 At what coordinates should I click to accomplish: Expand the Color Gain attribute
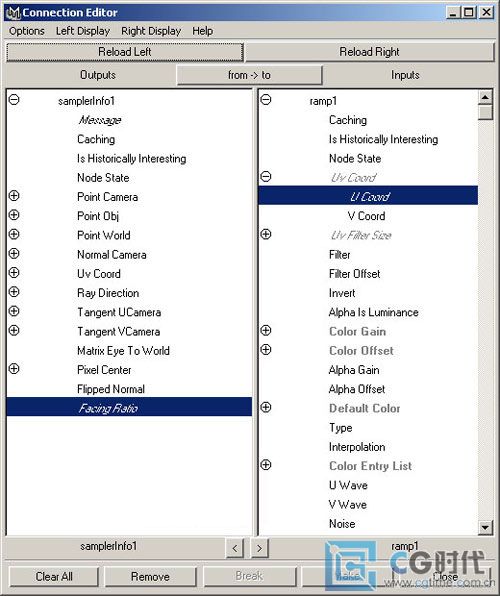pyautogui.click(x=266, y=331)
